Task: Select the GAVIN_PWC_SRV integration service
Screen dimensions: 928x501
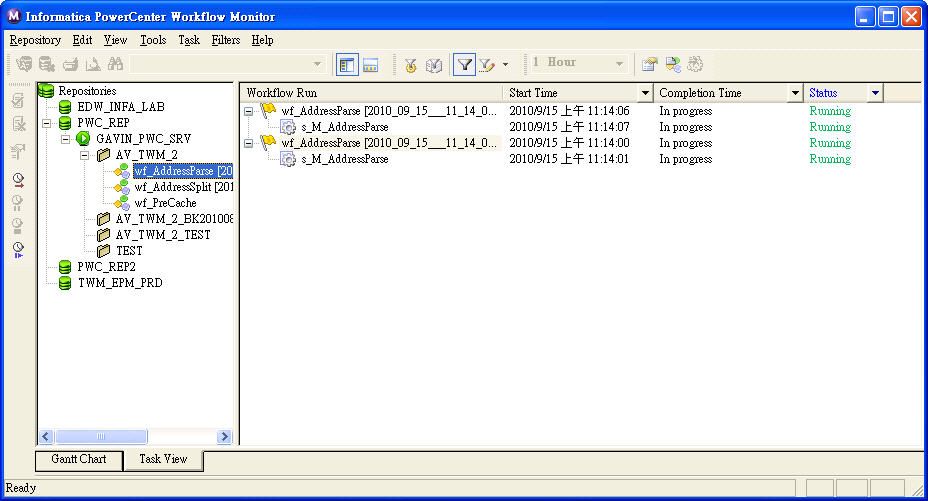Action: (143, 139)
